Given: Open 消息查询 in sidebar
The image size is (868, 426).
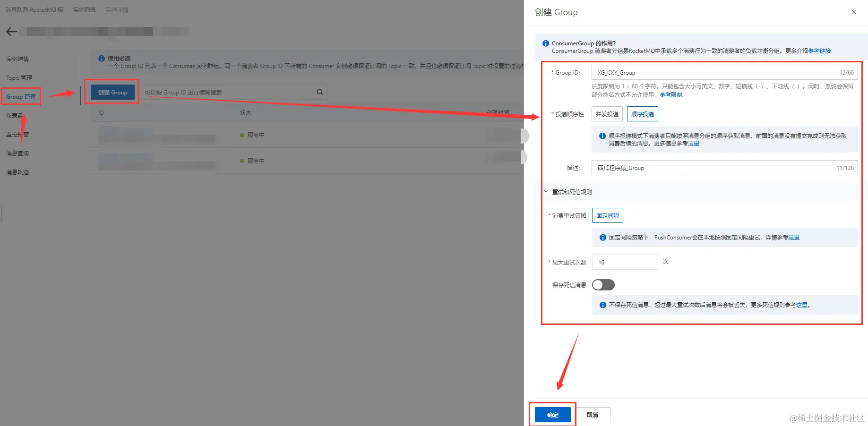Looking at the screenshot, I should [17, 153].
